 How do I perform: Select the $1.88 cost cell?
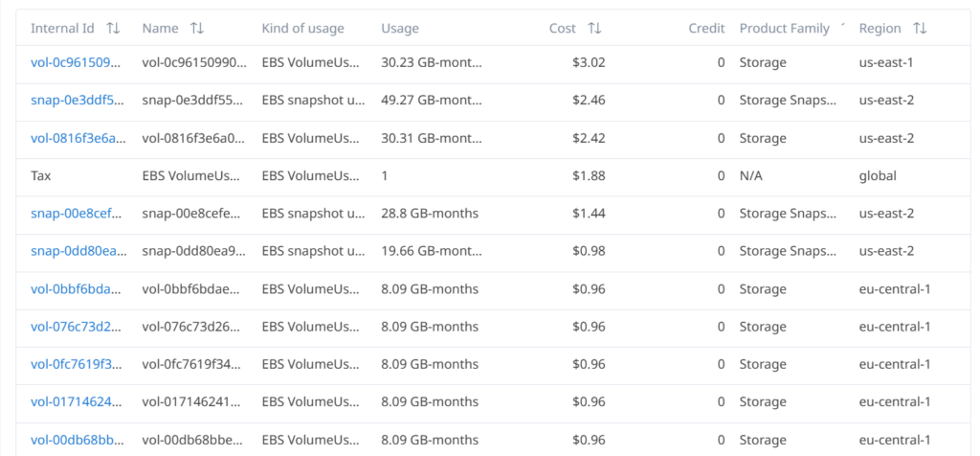[589, 175]
